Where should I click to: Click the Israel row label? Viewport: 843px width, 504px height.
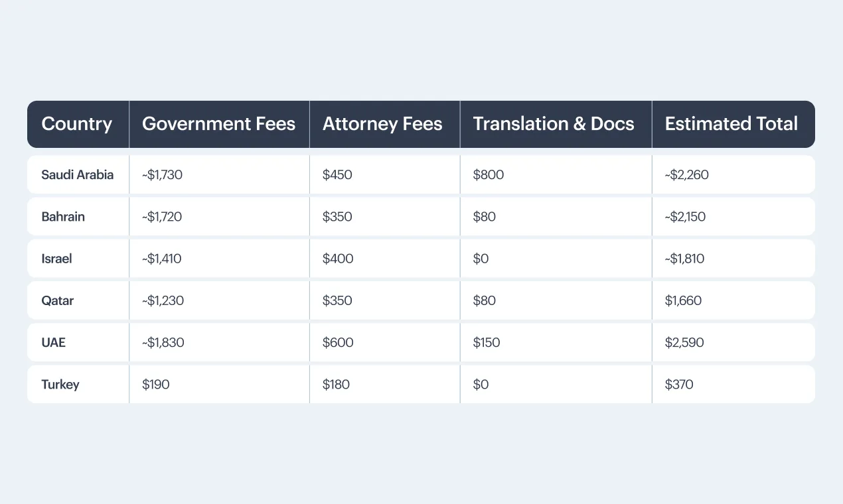56,259
